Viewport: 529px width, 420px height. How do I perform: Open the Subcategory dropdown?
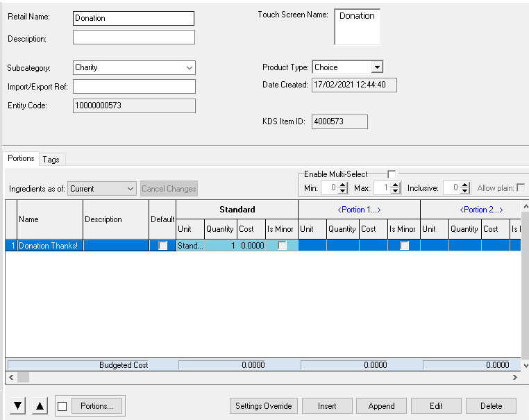(190, 68)
